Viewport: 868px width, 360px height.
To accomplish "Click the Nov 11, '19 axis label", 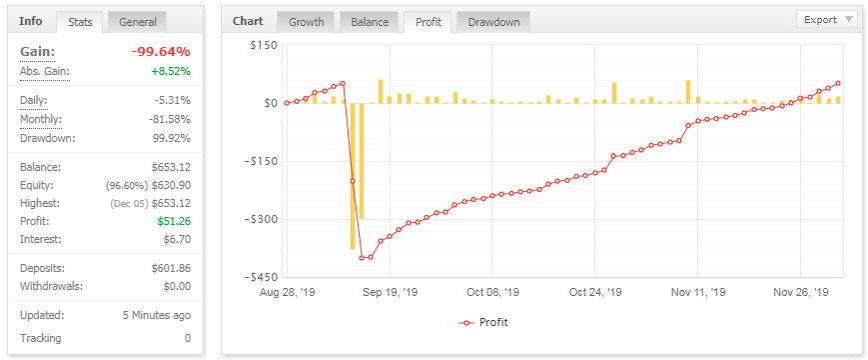I will (697, 292).
